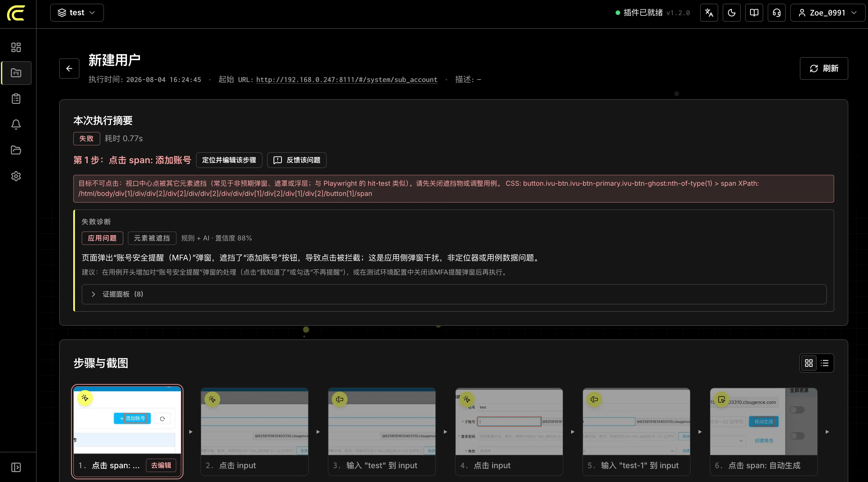The image size is (868, 482).
Task: Toggle dark mode moon icon
Action: click(x=731, y=13)
